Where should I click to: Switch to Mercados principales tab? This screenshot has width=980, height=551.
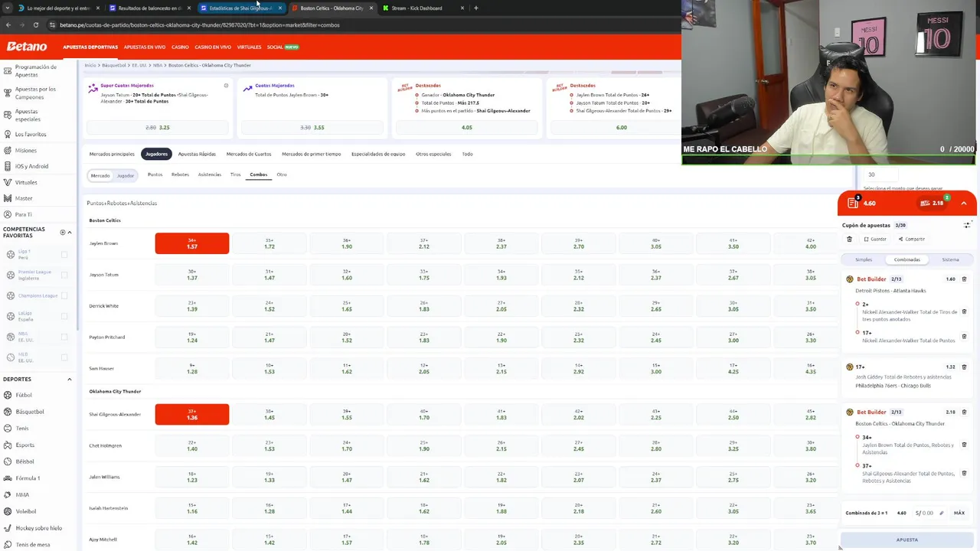(112, 154)
